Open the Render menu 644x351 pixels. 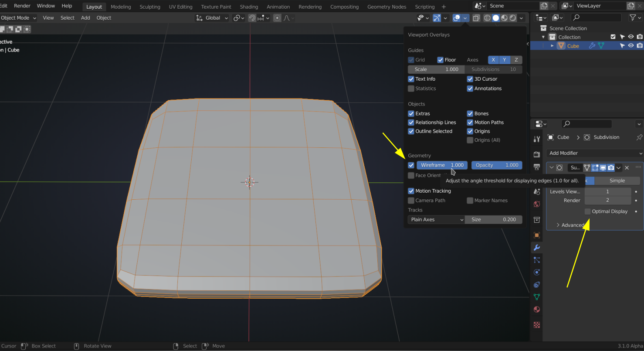click(x=22, y=6)
